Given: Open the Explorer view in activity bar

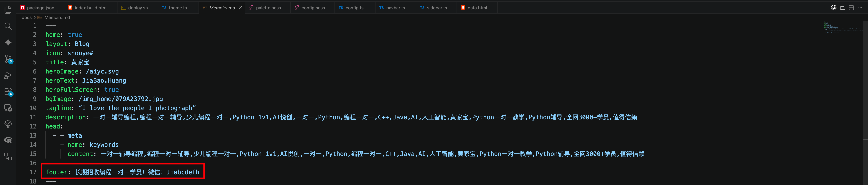Looking at the screenshot, I should point(8,10).
